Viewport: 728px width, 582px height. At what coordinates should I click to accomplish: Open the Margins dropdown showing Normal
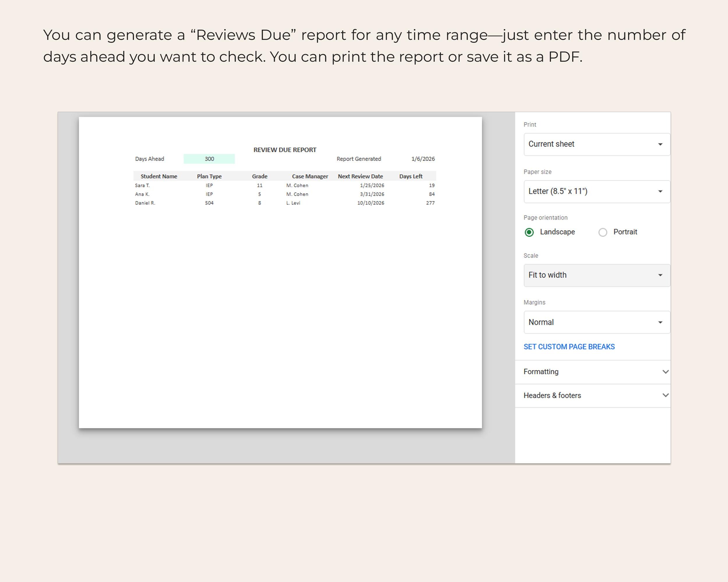[x=597, y=322]
